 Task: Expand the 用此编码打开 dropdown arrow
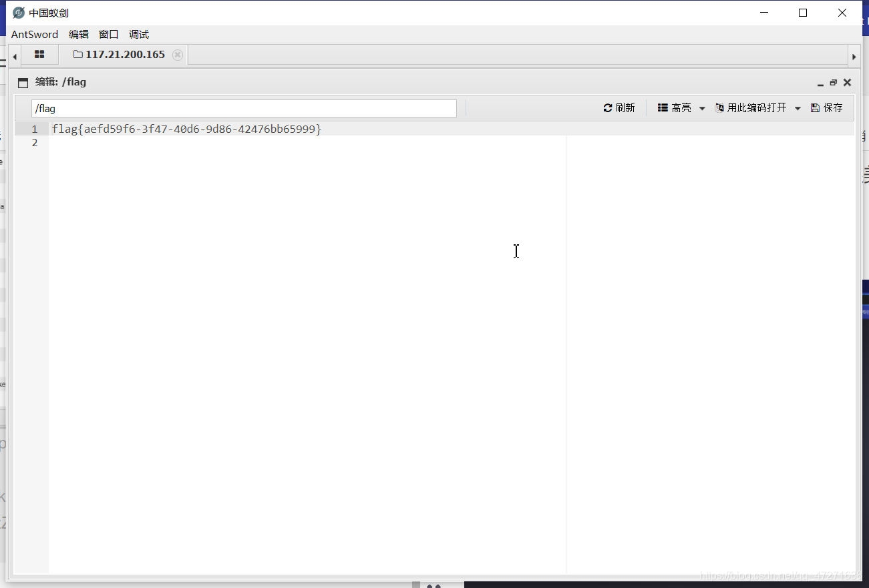[798, 108]
